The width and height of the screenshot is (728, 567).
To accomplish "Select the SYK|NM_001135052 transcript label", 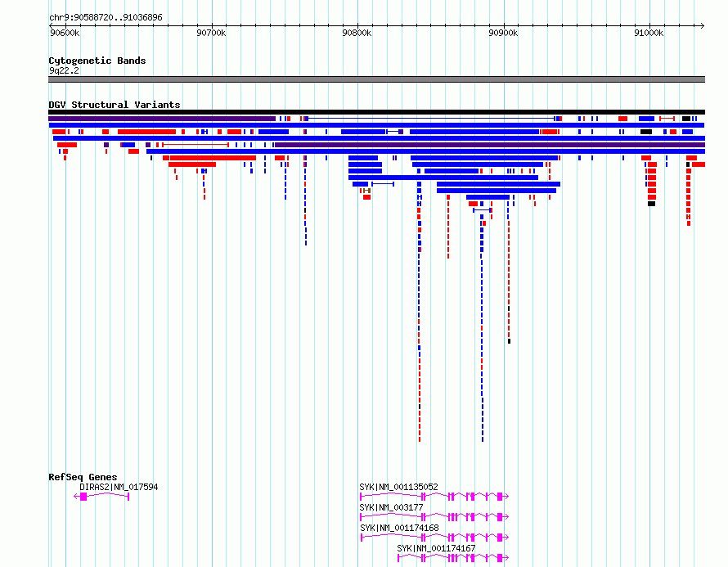I will [x=398, y=487].
